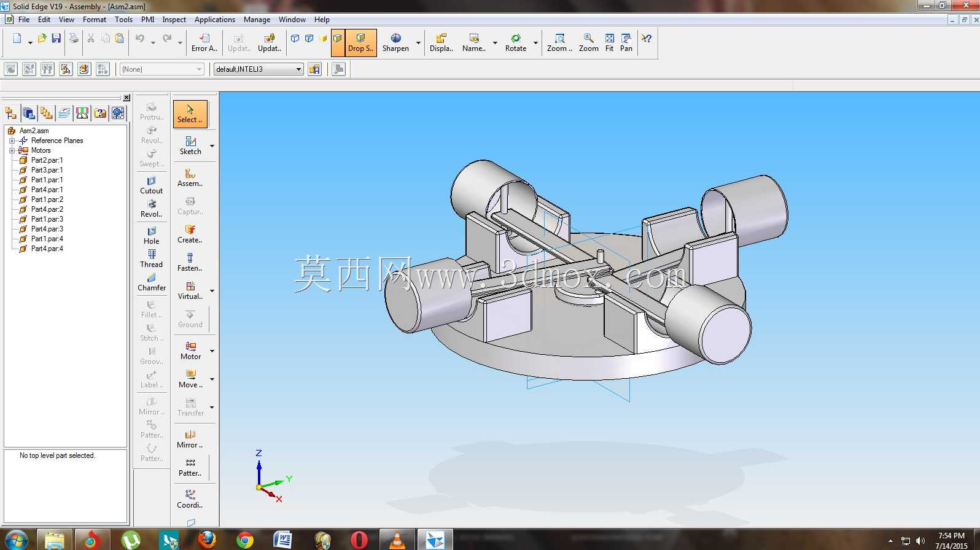Viewport: 980px width, 550px height.
Task: Save the assembly with the floppy disk icon
Action: [56, 39]
